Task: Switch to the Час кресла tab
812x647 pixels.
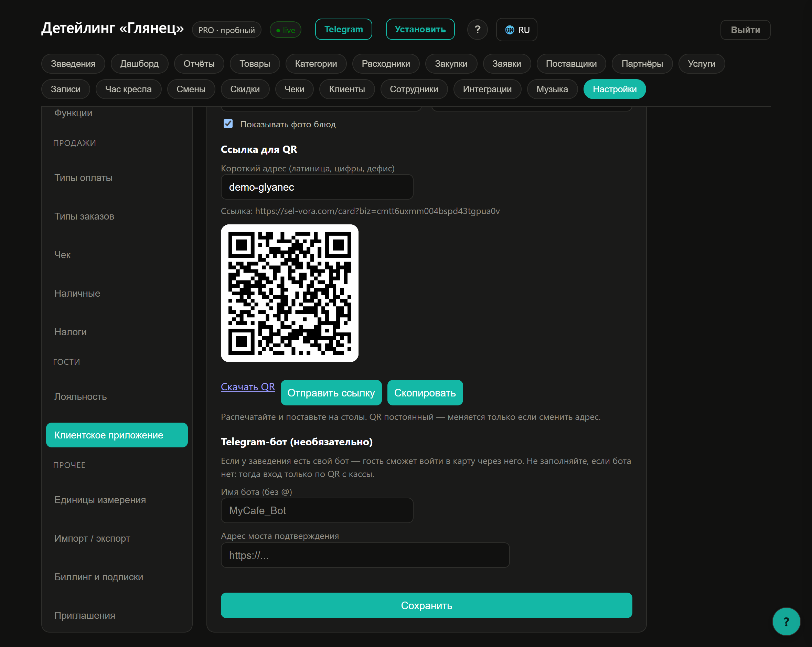Action: [x=128, y=89]
